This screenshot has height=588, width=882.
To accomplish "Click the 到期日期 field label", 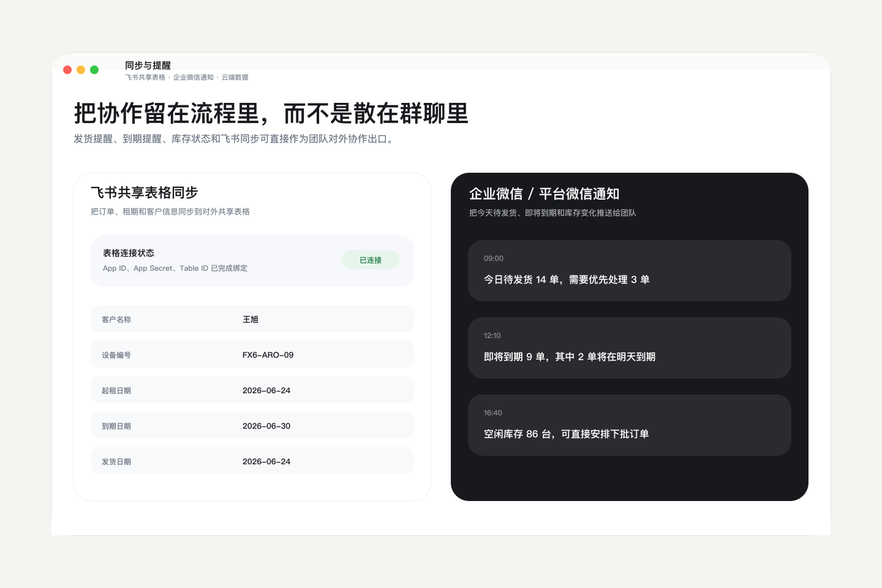I will coord(116,426).
